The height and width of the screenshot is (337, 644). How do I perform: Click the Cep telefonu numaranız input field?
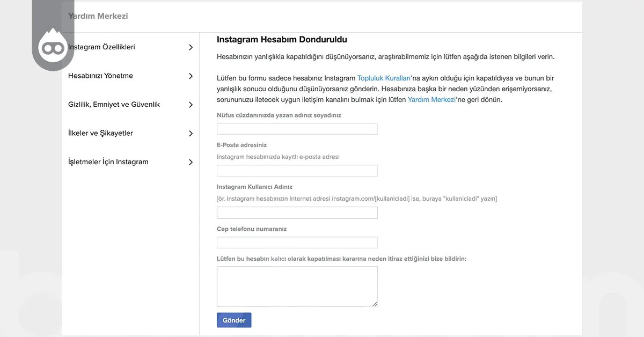297,242
